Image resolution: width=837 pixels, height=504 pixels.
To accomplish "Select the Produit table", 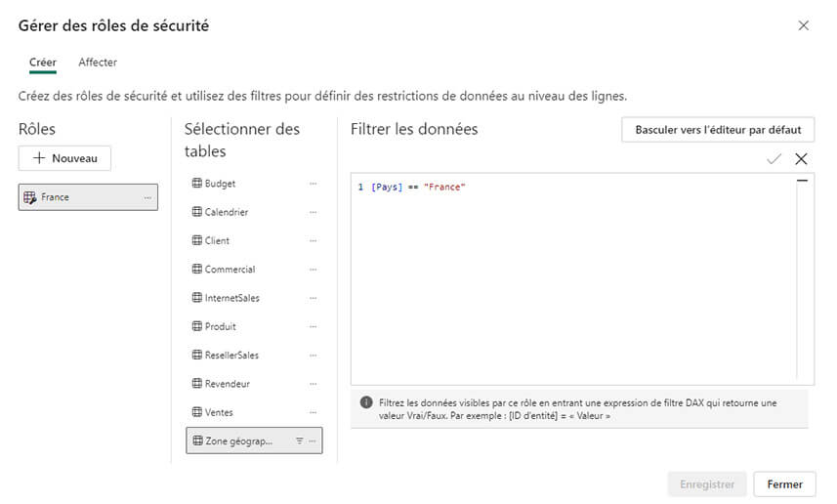I will (254, 326).
